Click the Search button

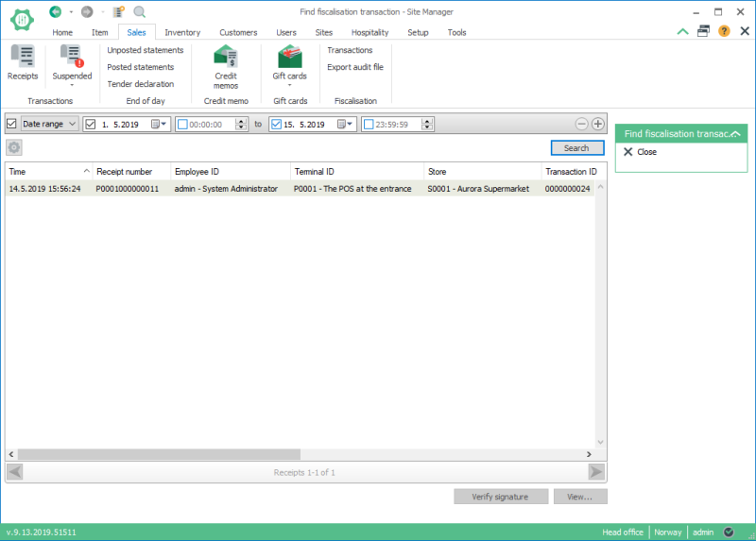(x=576, y=148)
